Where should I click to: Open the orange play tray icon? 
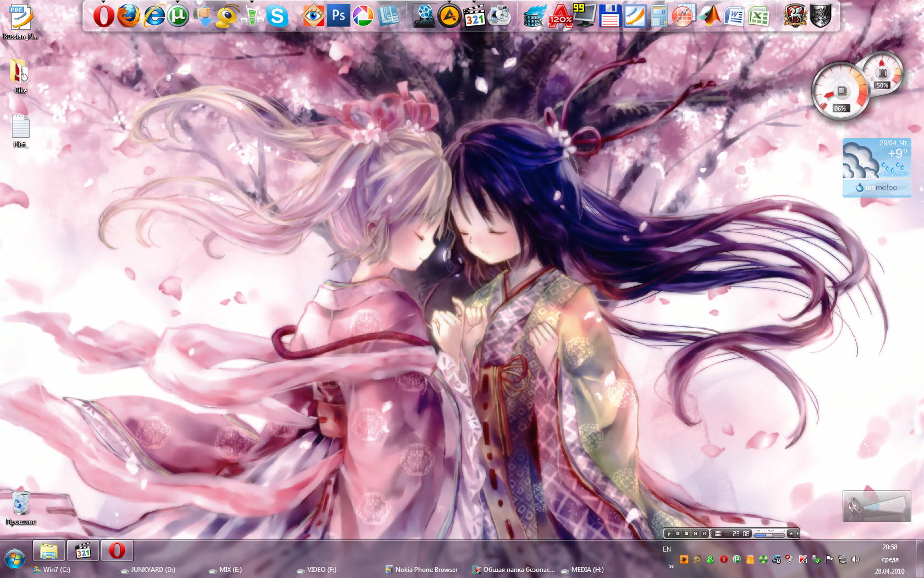[684, 559]
